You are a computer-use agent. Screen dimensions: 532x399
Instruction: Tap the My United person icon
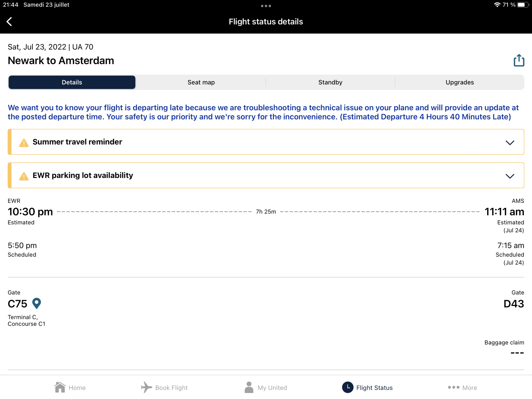(x=249, y=387)
